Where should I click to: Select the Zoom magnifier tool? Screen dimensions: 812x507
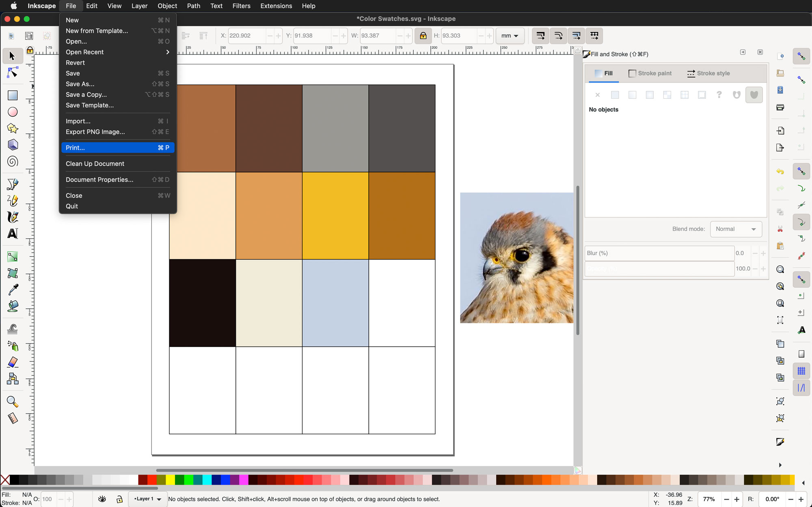tap(13, 402)
